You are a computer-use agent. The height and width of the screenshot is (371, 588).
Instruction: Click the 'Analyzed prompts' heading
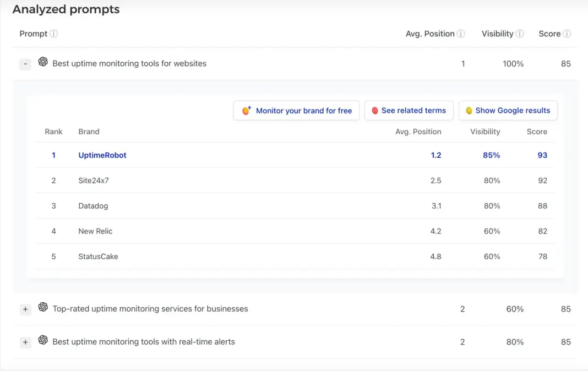66,9
